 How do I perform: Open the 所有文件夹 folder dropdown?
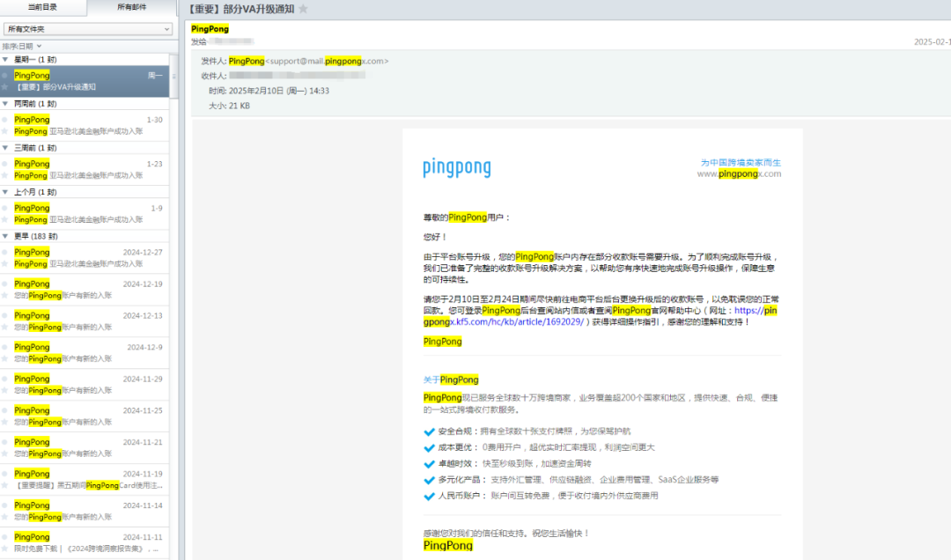click(x=88, y=29)
